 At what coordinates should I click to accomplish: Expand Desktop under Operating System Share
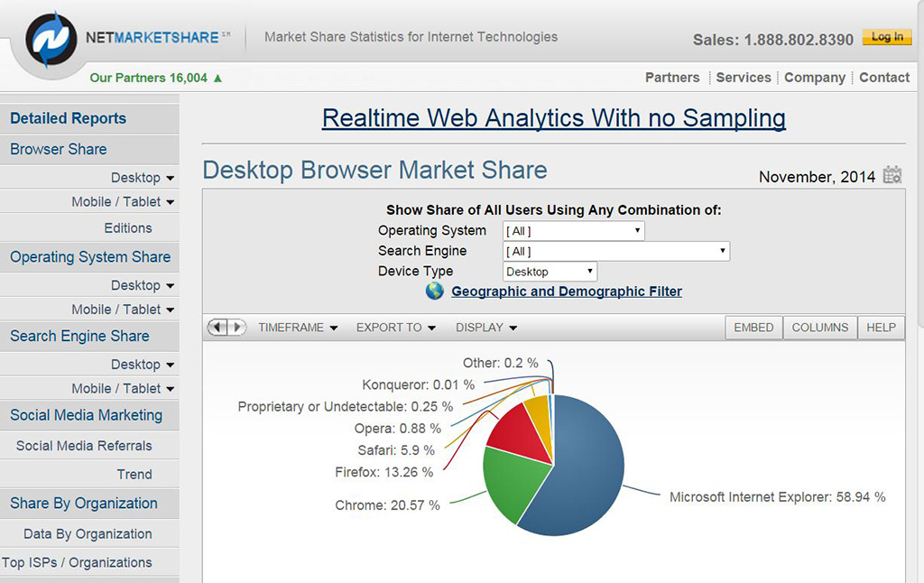coord(143,285)
